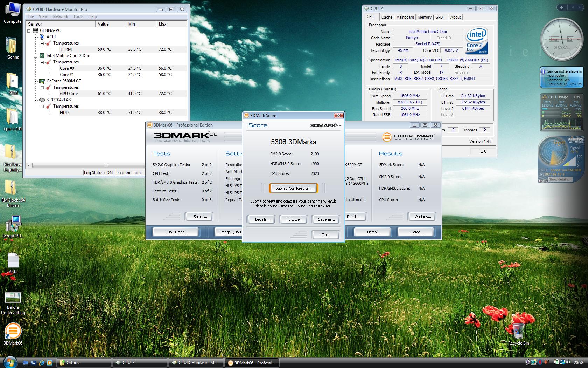Launch the SetupCPU installer icon
This screenshot has height=368, width=588.
click(x=13, y=227)
